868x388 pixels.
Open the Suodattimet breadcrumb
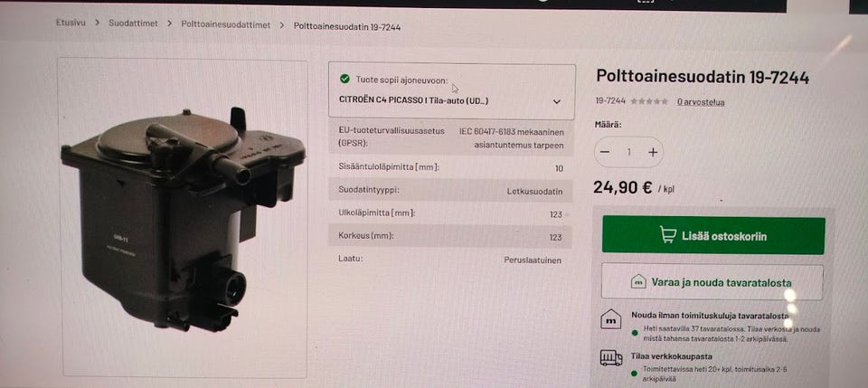(x=133, y=24)
